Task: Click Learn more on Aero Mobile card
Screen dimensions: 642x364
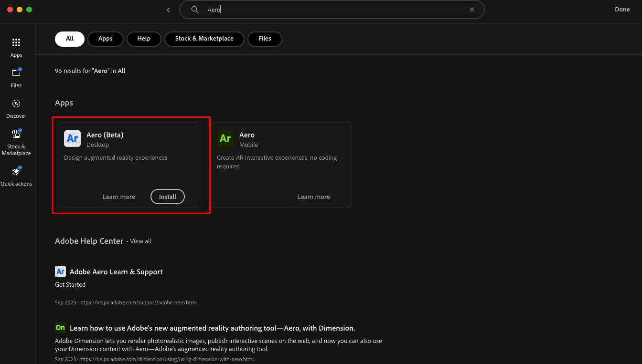Action: 313,197
